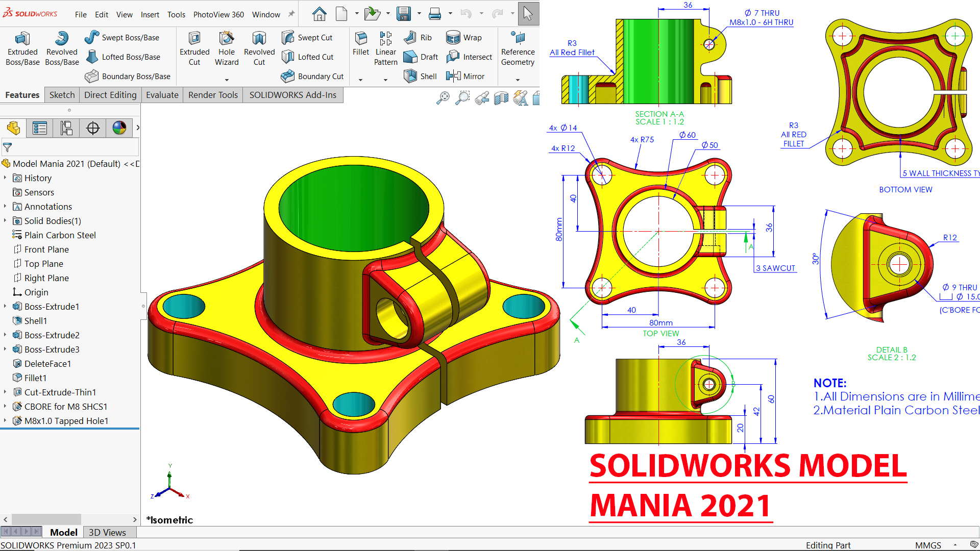Click the feature tree filter field

pos(70,147)
